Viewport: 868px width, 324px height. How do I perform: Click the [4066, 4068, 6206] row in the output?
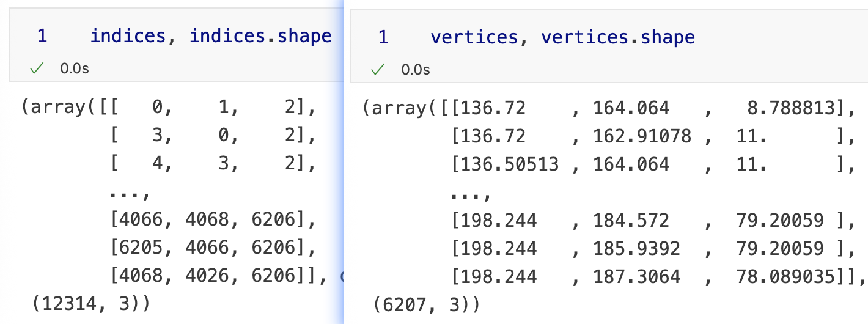213,221
